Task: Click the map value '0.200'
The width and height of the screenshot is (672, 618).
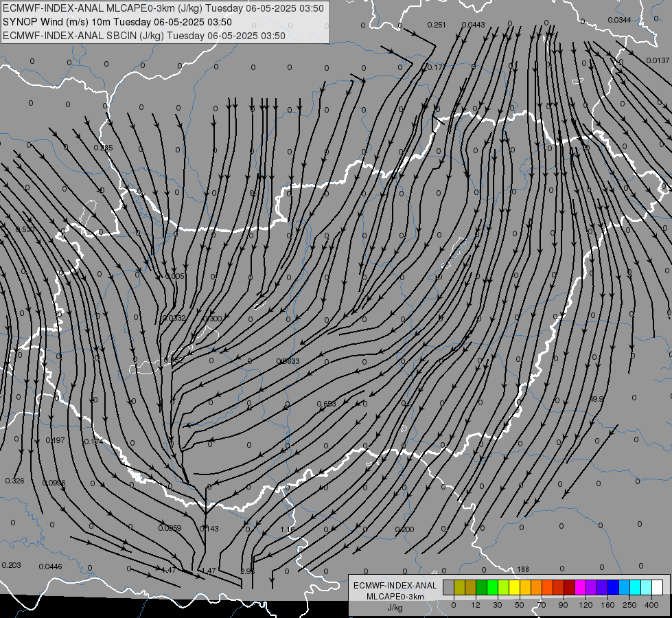Action: (404, 529)
